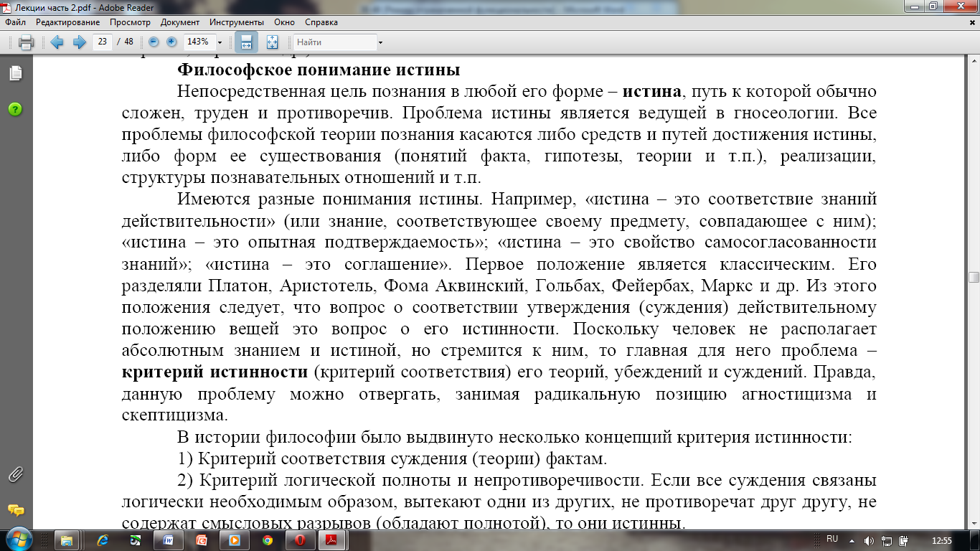
Task: Click the bold phrase критерий истинности
Action: [215, 372]
